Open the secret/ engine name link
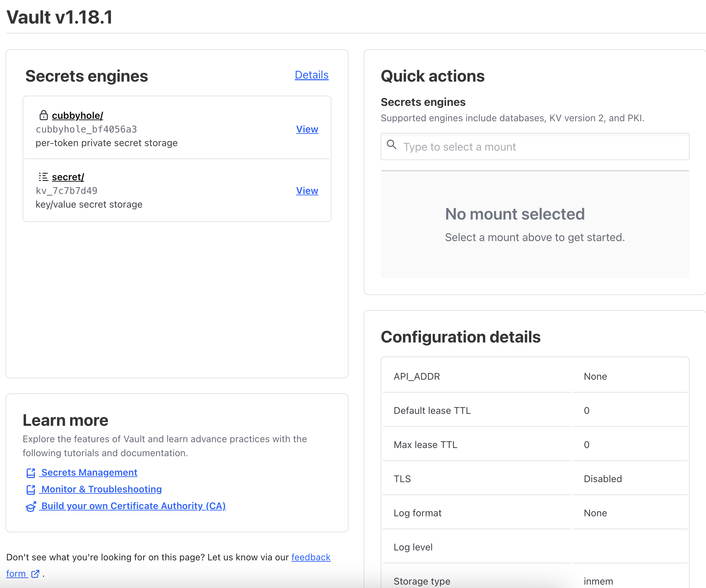706x588 pixels. (x=68, y=177)
